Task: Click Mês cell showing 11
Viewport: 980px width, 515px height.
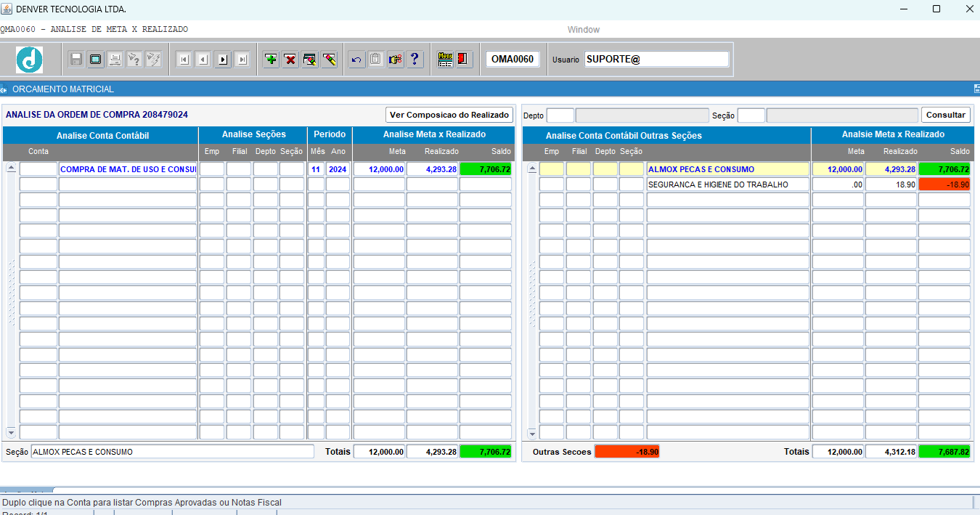Action: 316,169
